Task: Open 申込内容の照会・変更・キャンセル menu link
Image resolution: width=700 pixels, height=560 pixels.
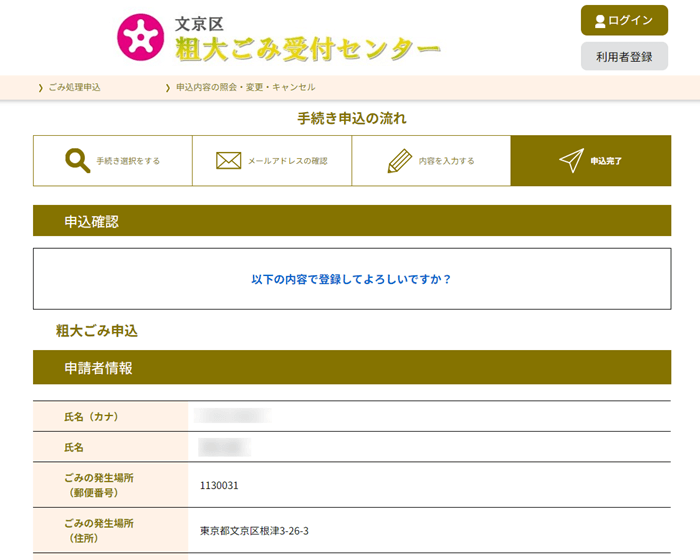Action: pos(246,88)
